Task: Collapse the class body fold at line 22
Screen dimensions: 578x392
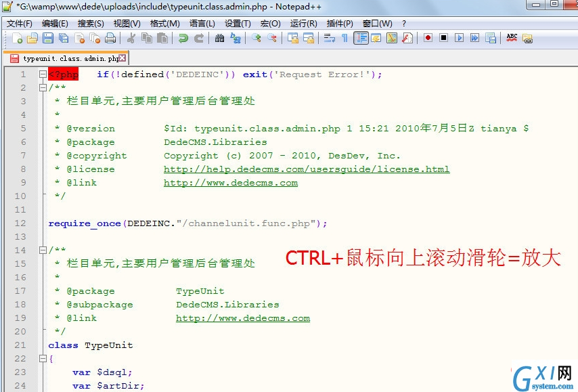Action: click(43, 358)
